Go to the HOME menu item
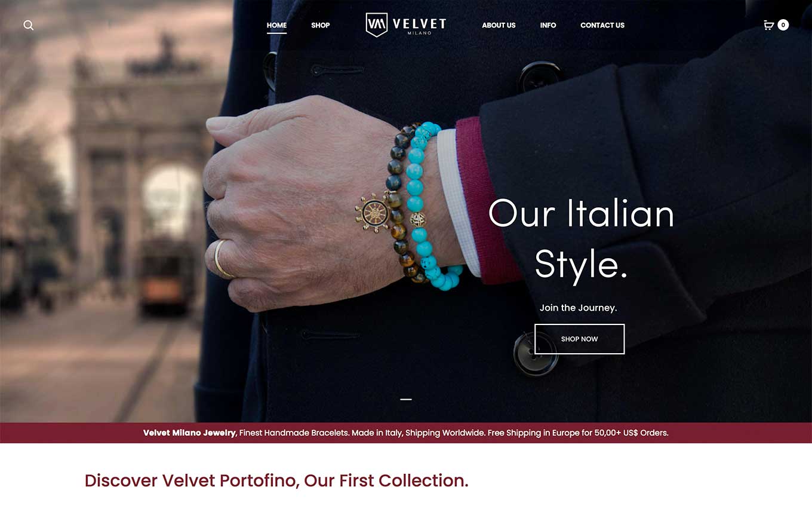812x512 pixels. 276,25
